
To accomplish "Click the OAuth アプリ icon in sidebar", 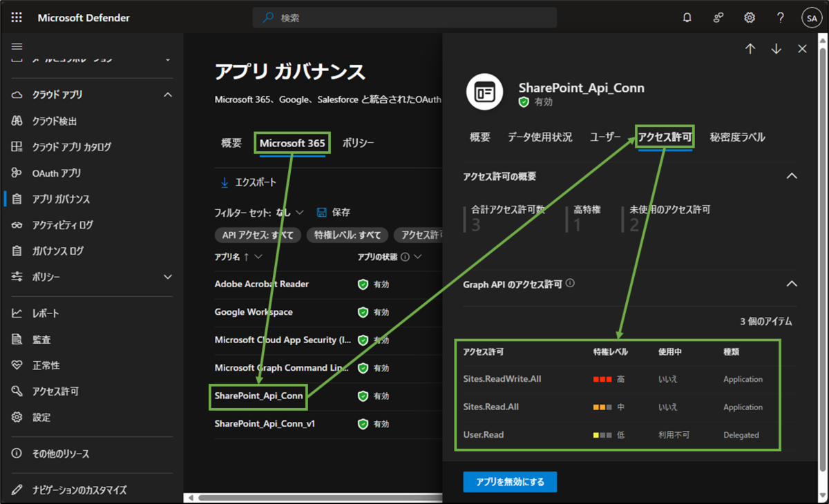I will [17, 173].
